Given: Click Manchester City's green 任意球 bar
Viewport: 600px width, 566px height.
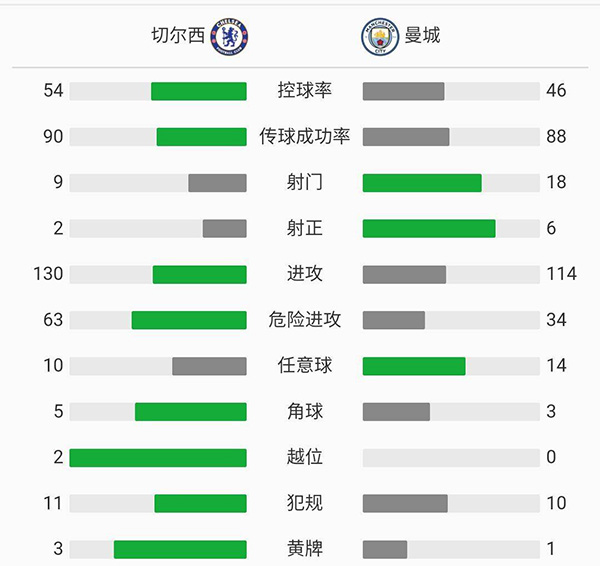Looking at the screenshot, I should (414, 366).
